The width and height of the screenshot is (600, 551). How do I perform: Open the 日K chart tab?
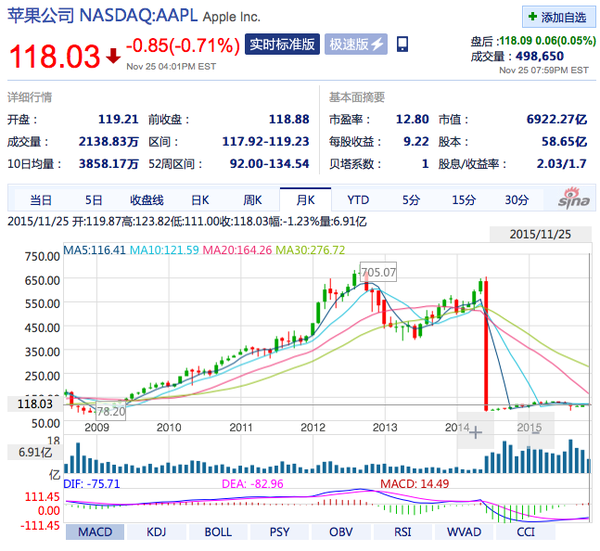200,200
